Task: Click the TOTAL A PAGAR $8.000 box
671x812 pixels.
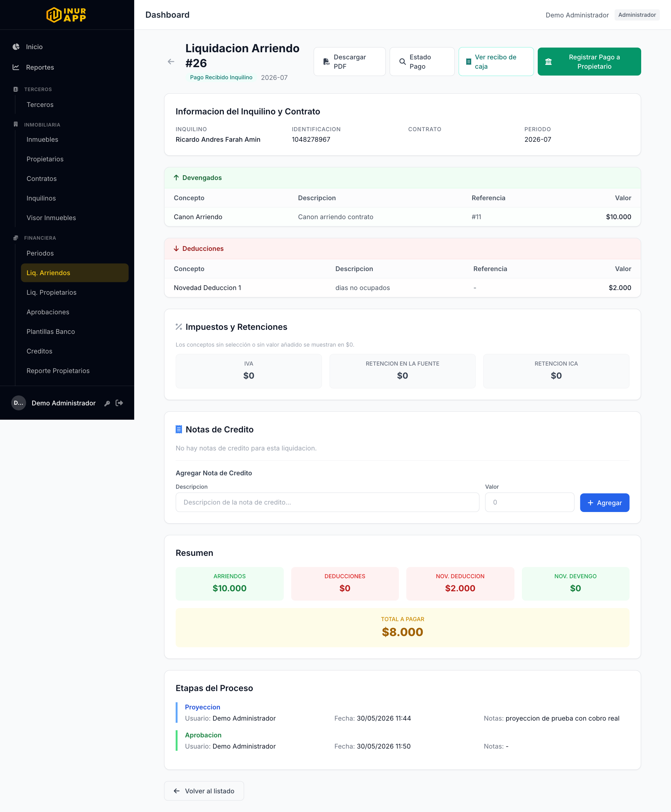Action: coord(403,628)
